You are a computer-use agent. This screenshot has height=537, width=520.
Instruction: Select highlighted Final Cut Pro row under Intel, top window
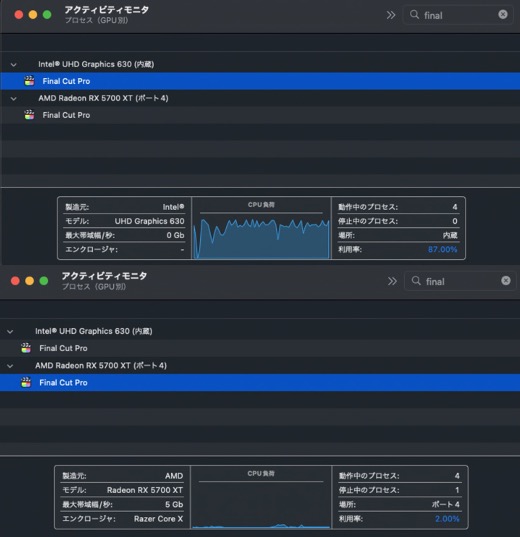click(260, 81)
